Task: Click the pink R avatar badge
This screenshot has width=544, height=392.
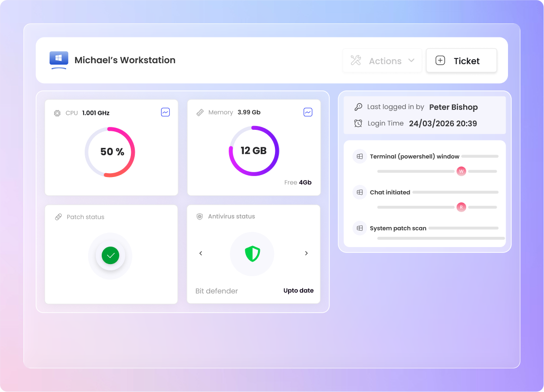Action: point(461,207)
